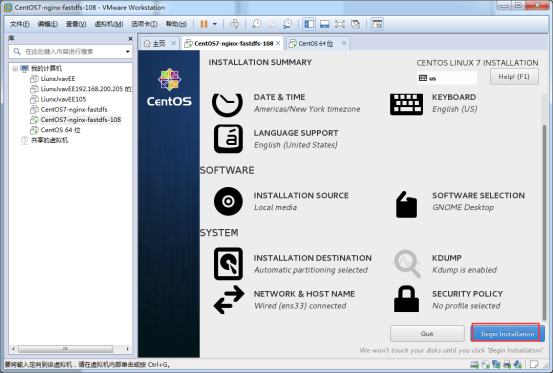
Task: Open Software Selection package icon
Action: pyautogui.click(x=406, y=204)
